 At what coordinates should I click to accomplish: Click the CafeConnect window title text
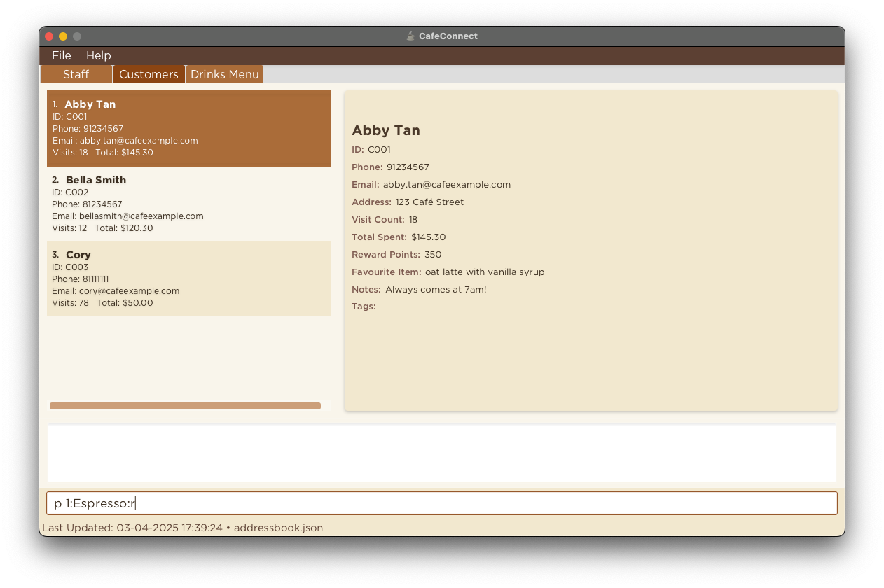pos(448,36)
